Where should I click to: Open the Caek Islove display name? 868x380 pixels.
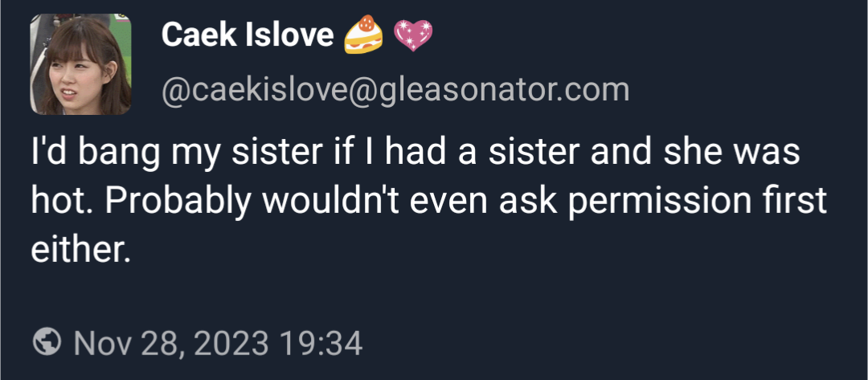[x=247, y=35]
